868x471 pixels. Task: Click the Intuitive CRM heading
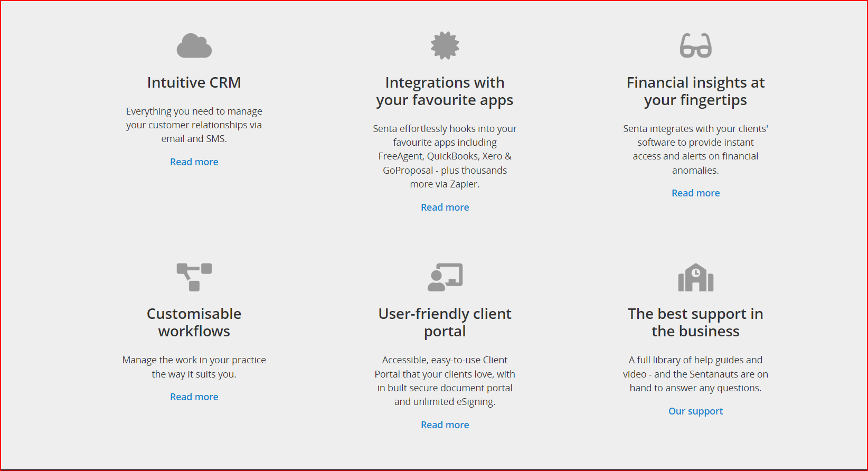coord(194,82)
